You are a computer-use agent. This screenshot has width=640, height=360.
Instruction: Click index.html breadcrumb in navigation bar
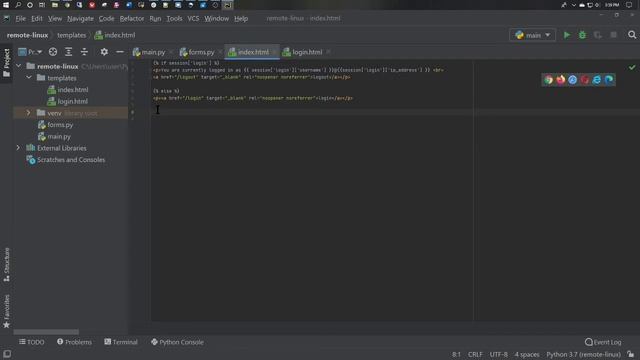click(x=115, y=35)
